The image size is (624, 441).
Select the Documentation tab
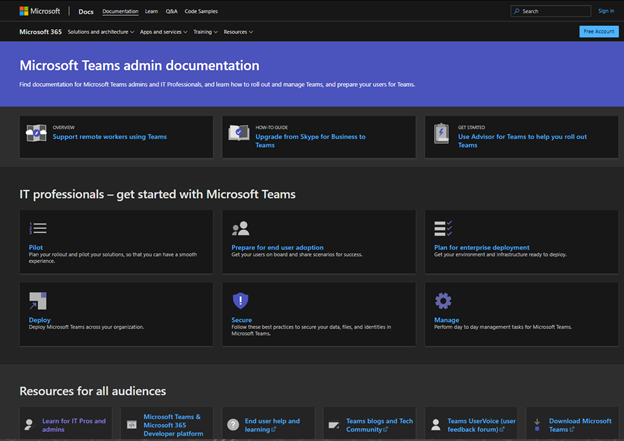[120, 11]
